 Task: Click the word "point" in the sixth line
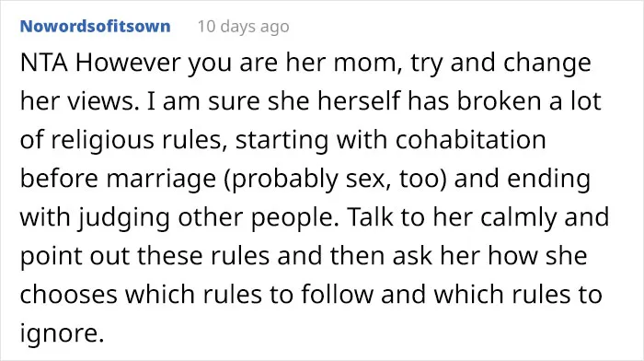(x=51, y=257)
